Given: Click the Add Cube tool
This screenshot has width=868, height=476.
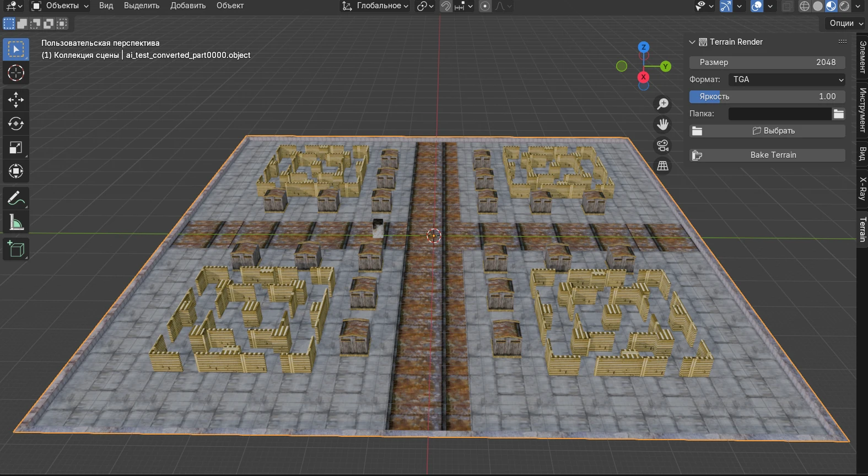Looking at the screenshot, I should (x=15, y=249).
